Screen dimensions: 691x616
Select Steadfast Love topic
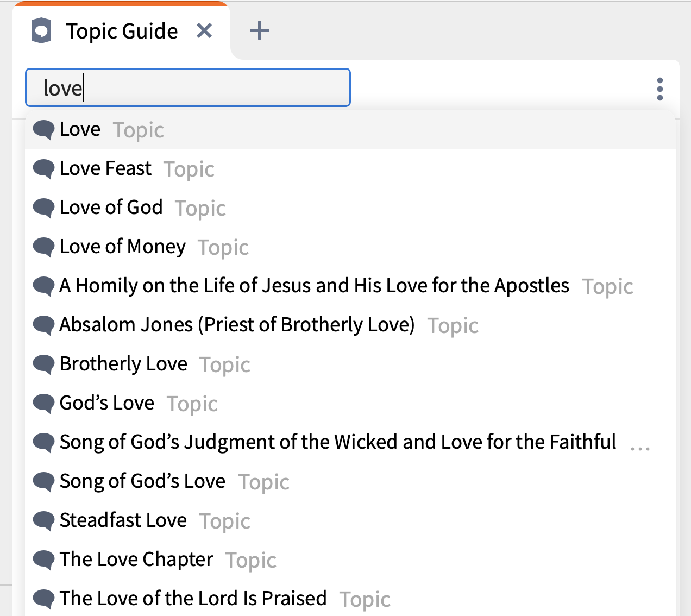coord(123,521)
